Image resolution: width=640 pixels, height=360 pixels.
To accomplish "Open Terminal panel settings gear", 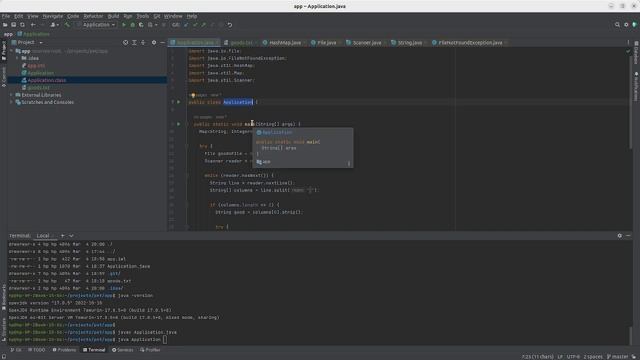I will coord(620,236).
